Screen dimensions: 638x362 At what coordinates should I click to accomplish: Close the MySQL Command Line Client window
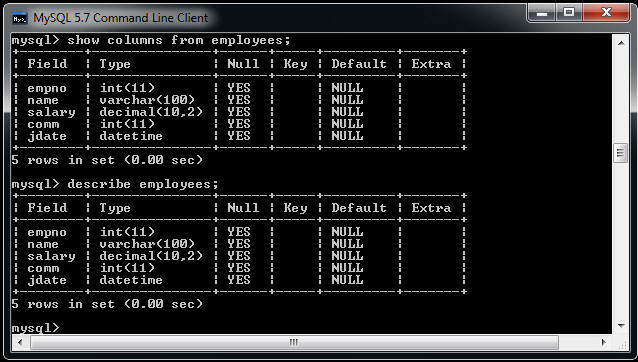[606, 13]
